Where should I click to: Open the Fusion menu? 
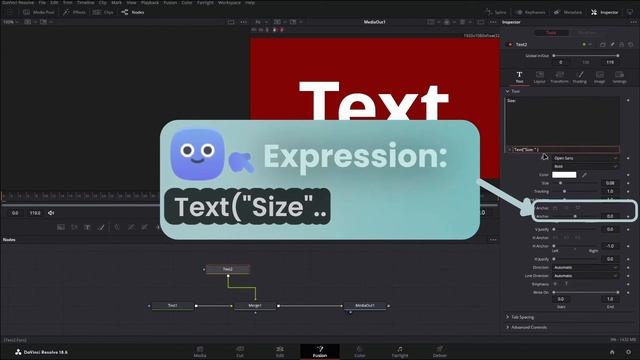[x=170, y=2]
